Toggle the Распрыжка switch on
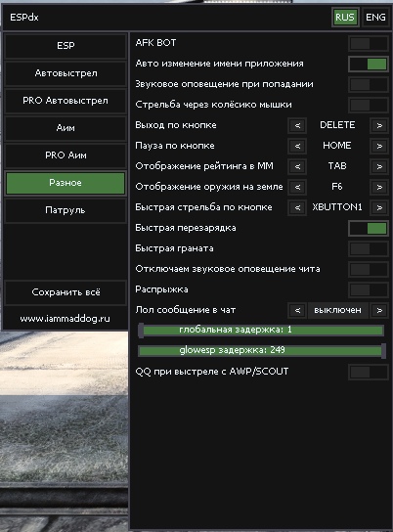 click(369, 289)
